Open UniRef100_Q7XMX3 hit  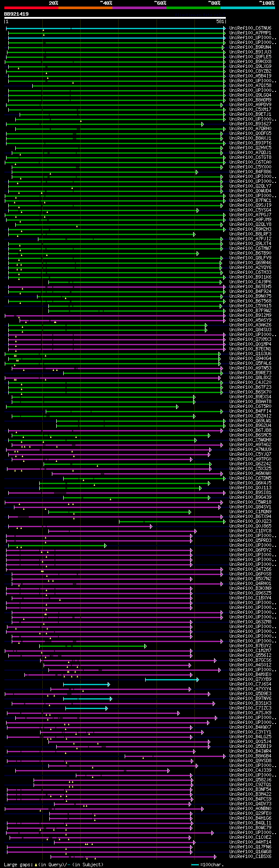(250, 340)
